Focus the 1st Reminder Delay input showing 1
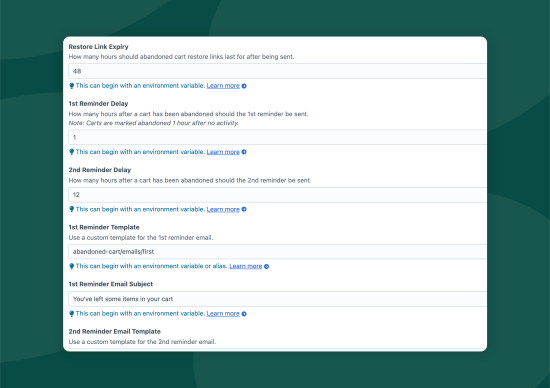Image resolution: width=550 pixels, height=388 pixels. pyautogui.click(x=277, y=137)
